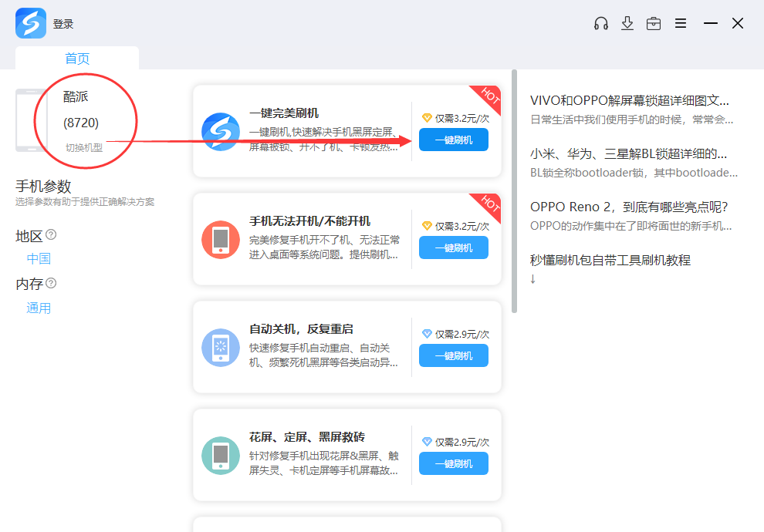Viewport: 764px width, 532px height.
Task: Click the 手机无法开机 red phone icon
Action: coord(221,240)
